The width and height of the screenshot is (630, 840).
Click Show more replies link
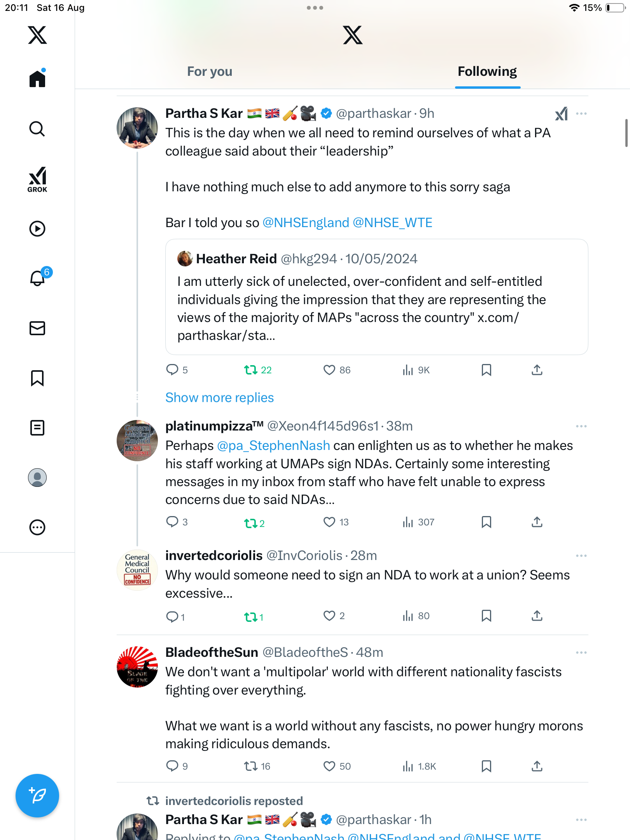(219, 397)
